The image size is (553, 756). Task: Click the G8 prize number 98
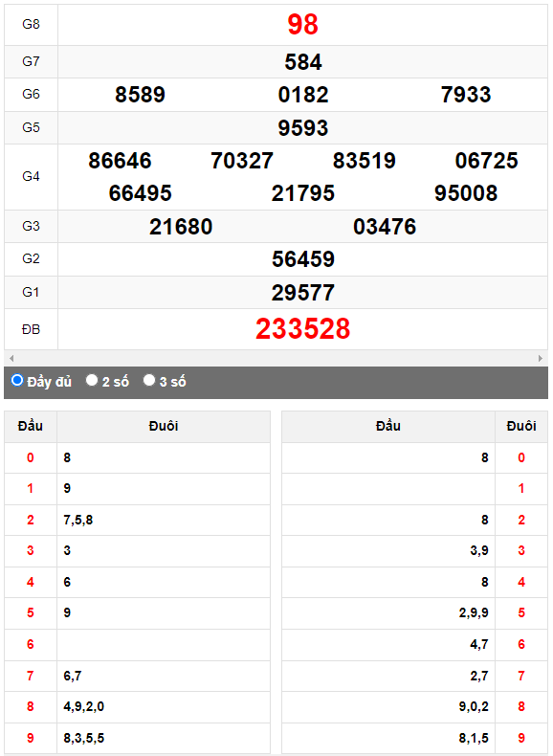pos(302,24)
